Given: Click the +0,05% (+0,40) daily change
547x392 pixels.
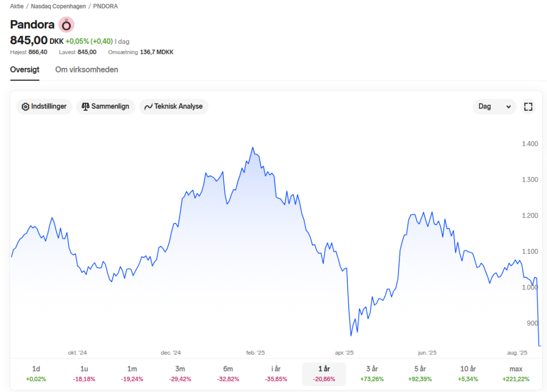Looking at the screenshot, I should 89,41.
